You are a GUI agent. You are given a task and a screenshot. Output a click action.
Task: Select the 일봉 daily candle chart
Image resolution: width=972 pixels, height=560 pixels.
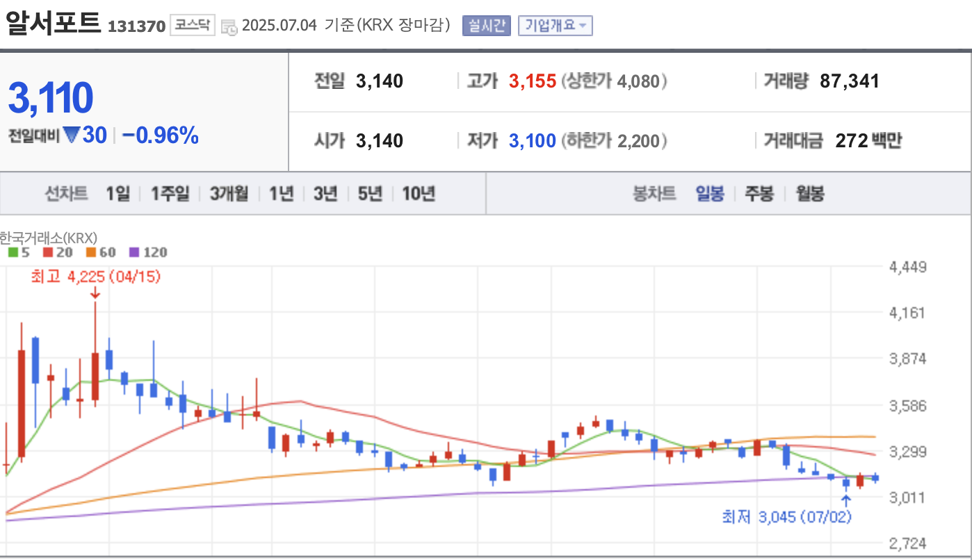(710, 194)
